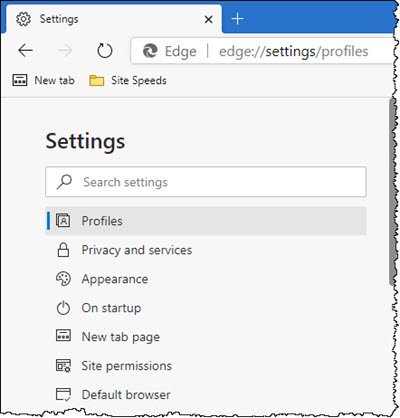The image size is (400, 418).
Task: Open the New tab bookmark
Action: tap(43, 80)
